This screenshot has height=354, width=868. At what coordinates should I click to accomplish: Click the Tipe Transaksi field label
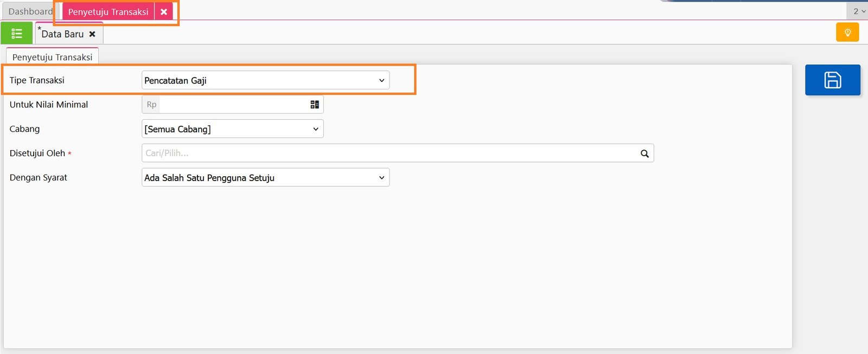(37, 80)
